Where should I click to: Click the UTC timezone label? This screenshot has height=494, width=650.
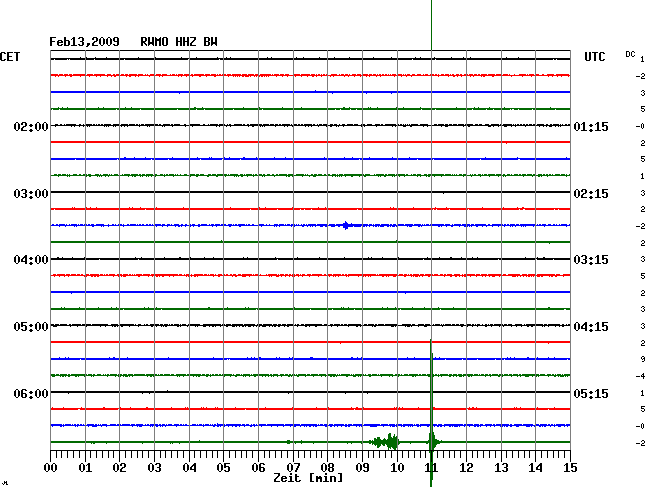pyautogui.click(x=594, y=57)
